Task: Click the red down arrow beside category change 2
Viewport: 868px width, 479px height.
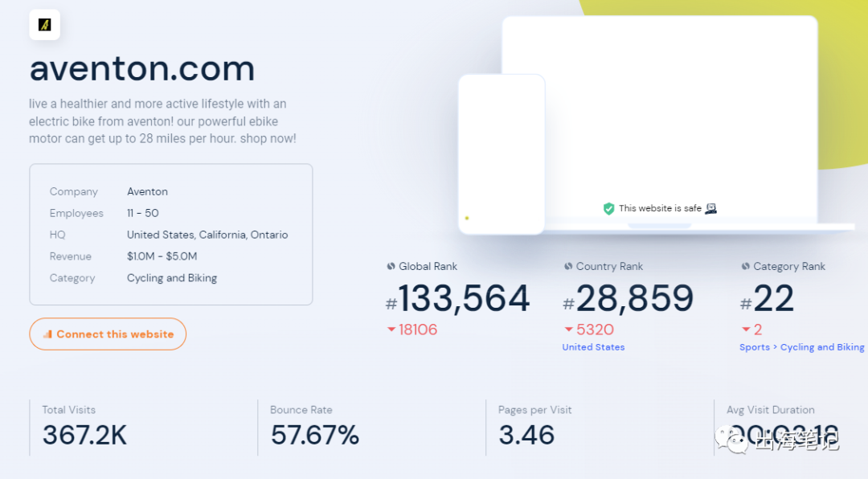Action: (746, 330)
